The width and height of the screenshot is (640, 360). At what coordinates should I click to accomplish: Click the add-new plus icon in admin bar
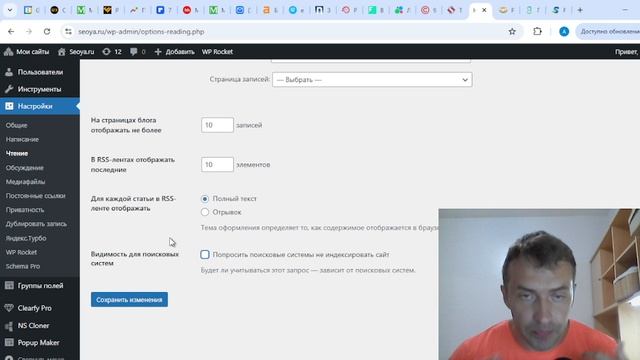(x=158, y=52)
